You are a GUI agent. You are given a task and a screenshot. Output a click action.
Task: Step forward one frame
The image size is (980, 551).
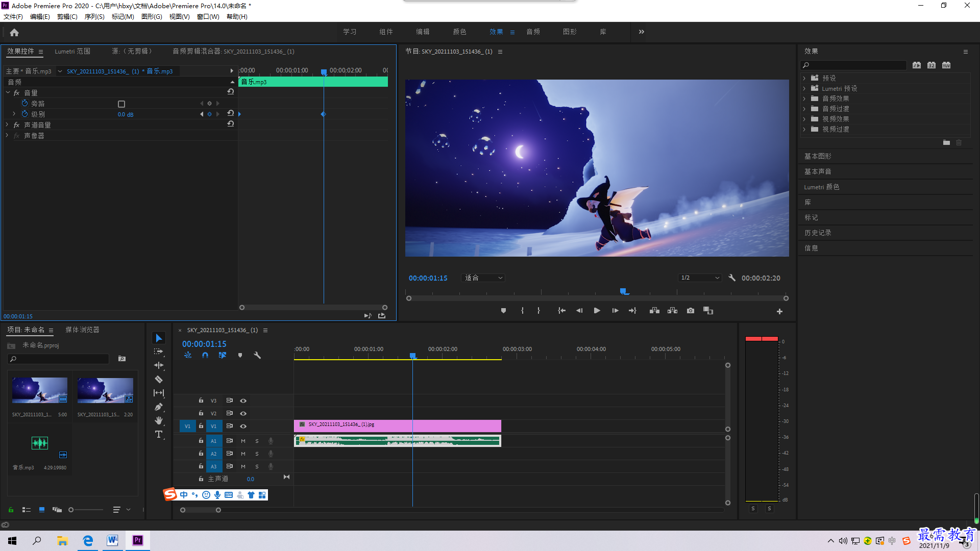tap(615, 311)
